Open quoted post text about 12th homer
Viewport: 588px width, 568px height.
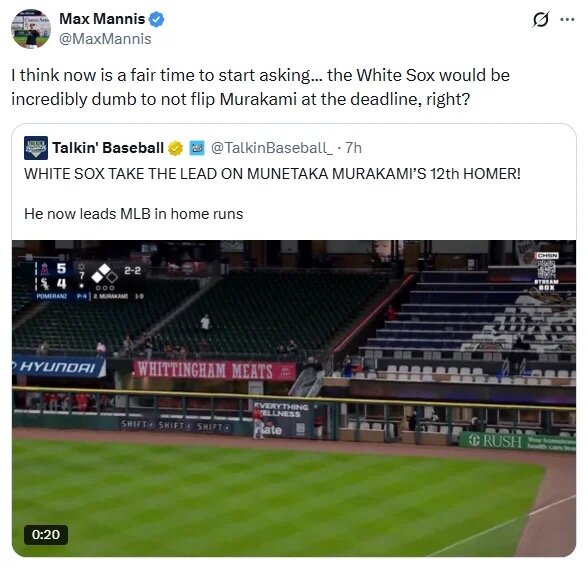tap(272, 174)
